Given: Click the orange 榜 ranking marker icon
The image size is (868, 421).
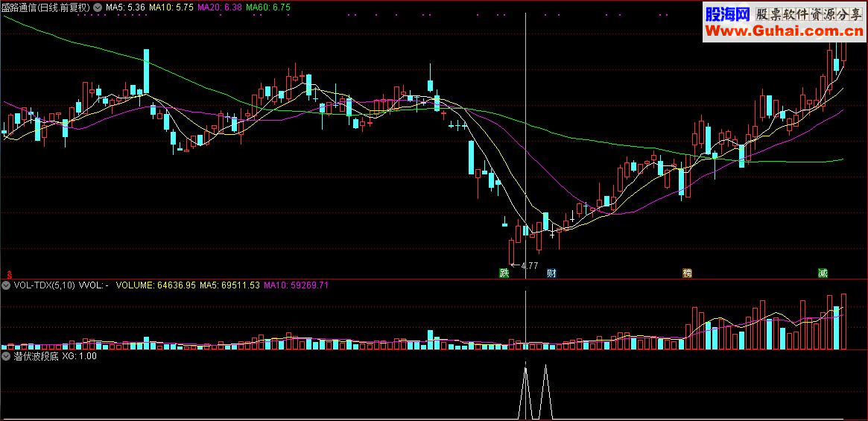Looking at the screenshot, I should 687,273.
